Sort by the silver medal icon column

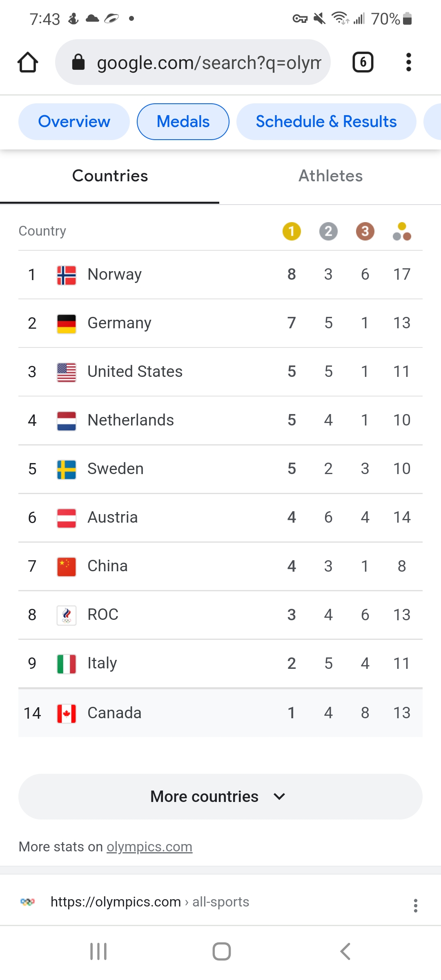click(328, 231)
